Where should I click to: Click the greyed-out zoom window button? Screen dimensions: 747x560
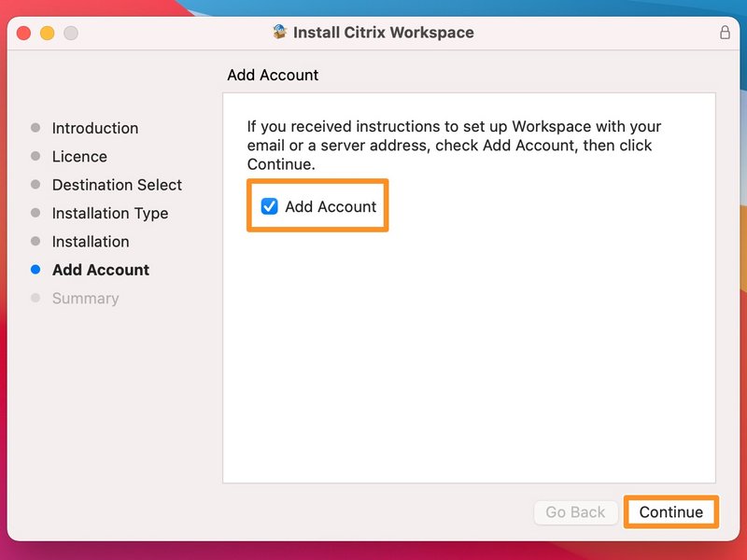coord(71,33)
